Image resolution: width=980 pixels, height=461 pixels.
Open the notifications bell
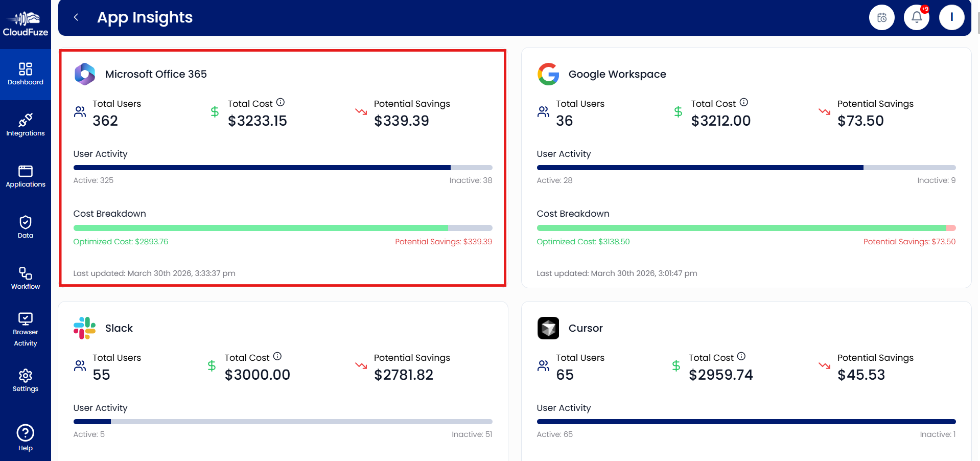pyautogui.click(x=916, y=17)
